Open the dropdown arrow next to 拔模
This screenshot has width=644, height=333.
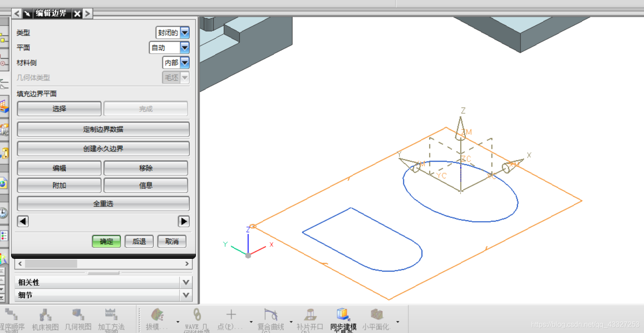[x=178, y=322]
